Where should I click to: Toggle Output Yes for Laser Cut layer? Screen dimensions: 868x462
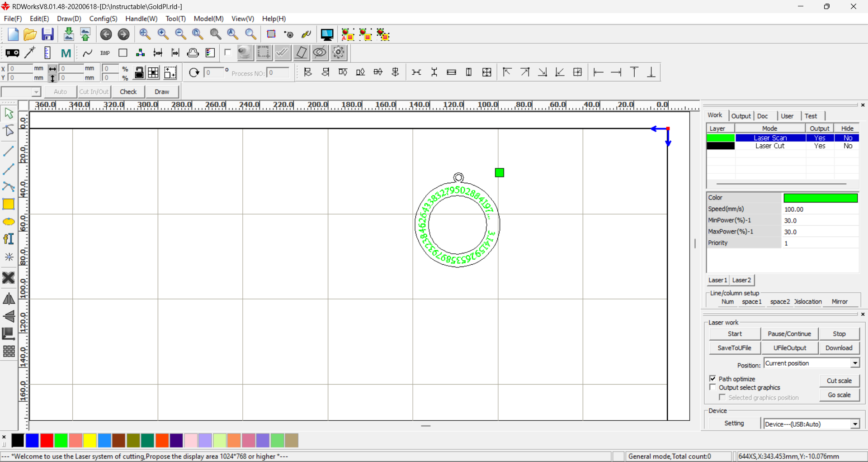820,146
